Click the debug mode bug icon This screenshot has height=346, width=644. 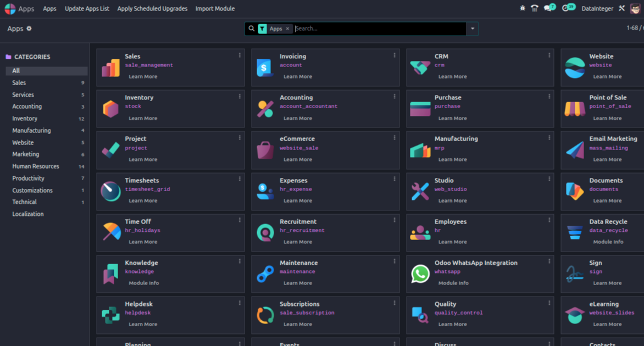(522, 8)
